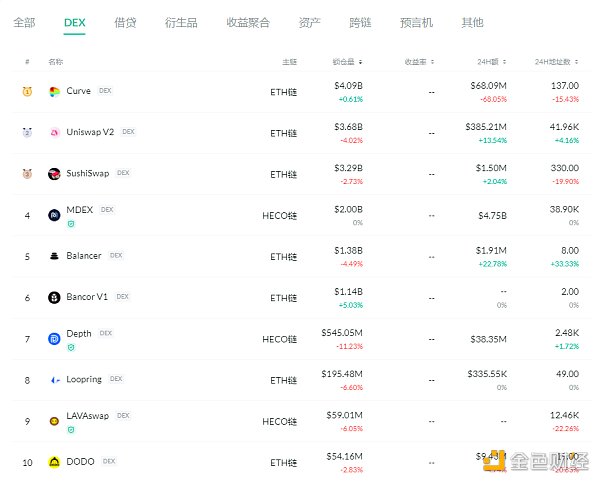Open the 全部 category tab

(x=25, y=22)
